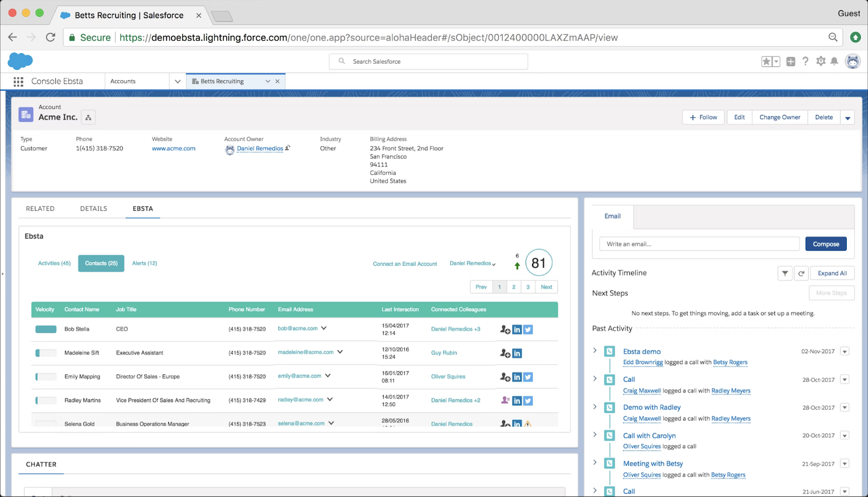Click the browser extension icon in toolbar

pos(856,37)
